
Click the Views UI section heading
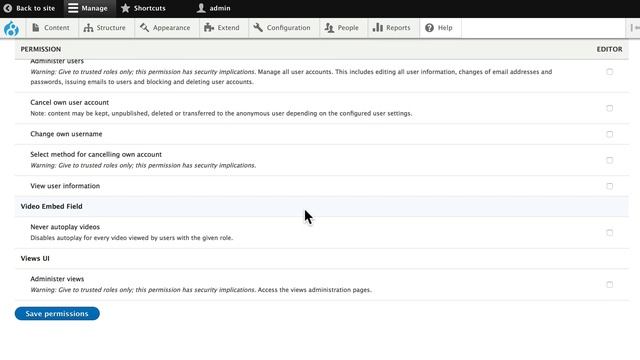click(x=35, y=258)
